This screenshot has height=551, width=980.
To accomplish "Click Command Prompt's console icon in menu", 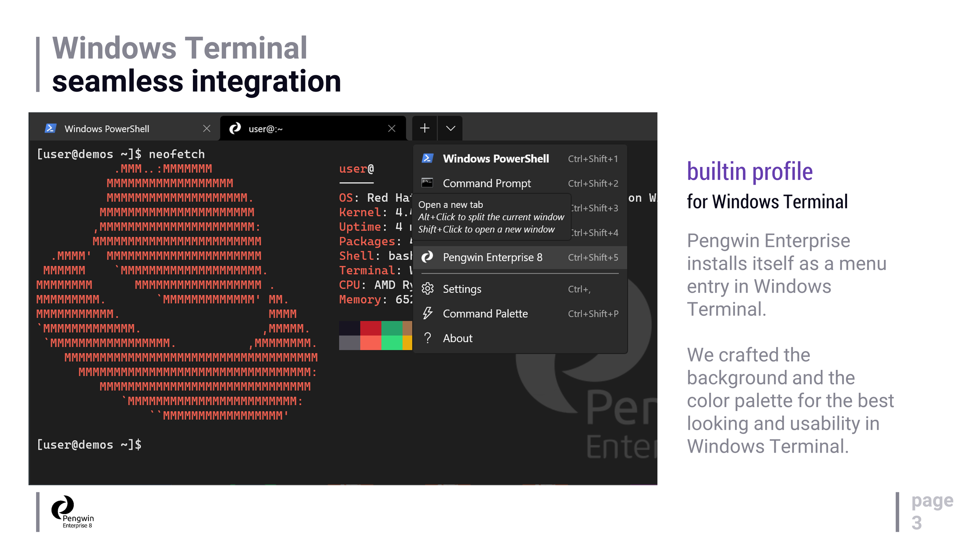I will coord(427,183).
